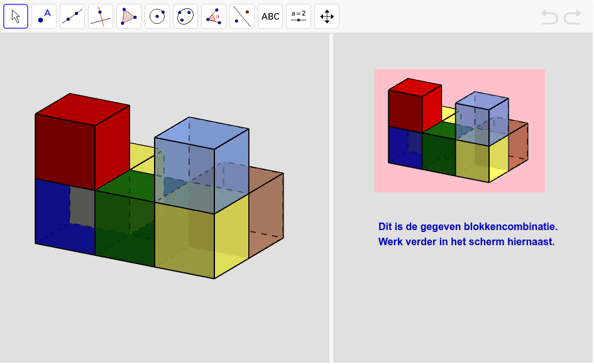
Task: Select the Polygon tool
Action: coord(129,16)
